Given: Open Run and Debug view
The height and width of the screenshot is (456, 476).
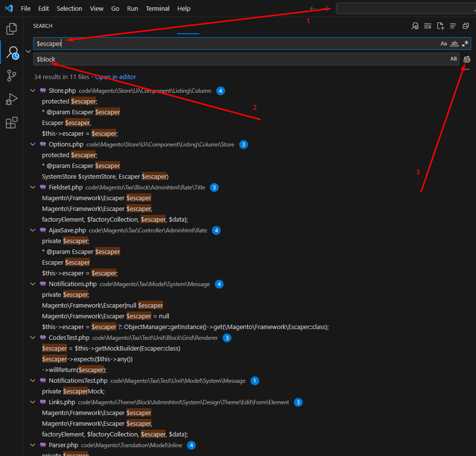Looking at the screenshot, I should tap(12, 99).
